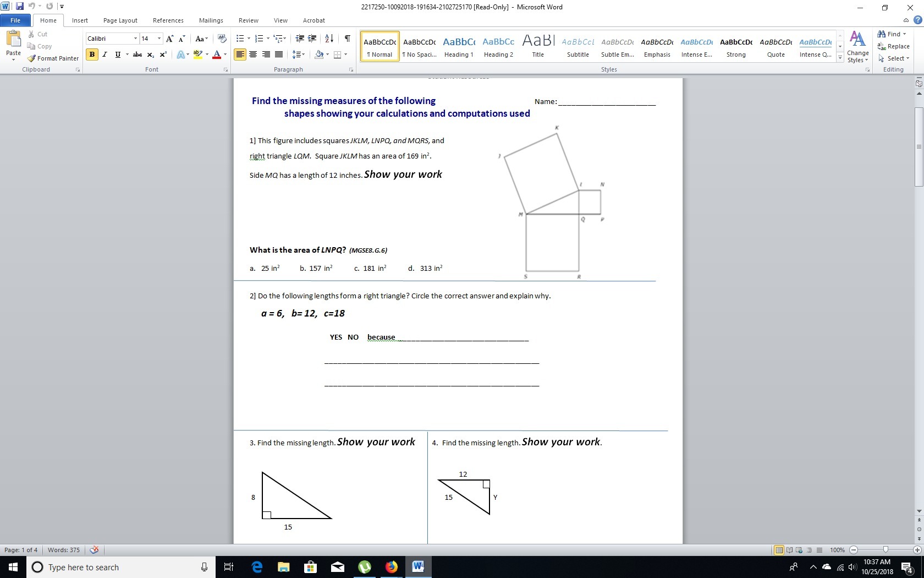
Task: Apply bullet list formatting
Action: (240, 39)
